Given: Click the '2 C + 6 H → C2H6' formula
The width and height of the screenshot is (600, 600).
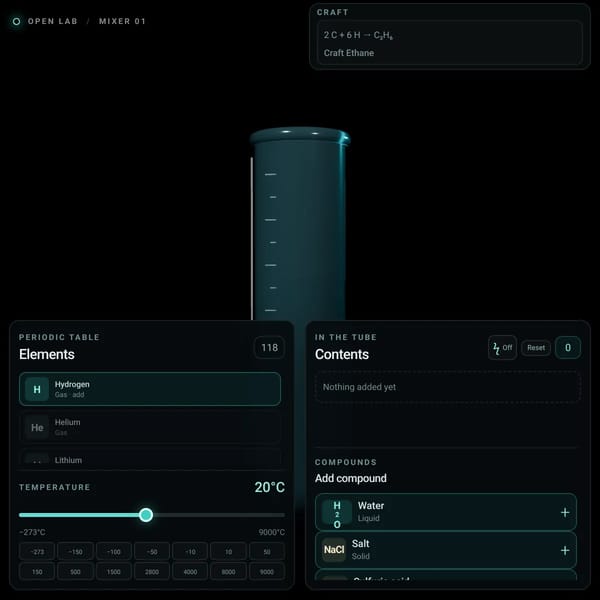Looking at the screenshot, I should tap(358, 35).
